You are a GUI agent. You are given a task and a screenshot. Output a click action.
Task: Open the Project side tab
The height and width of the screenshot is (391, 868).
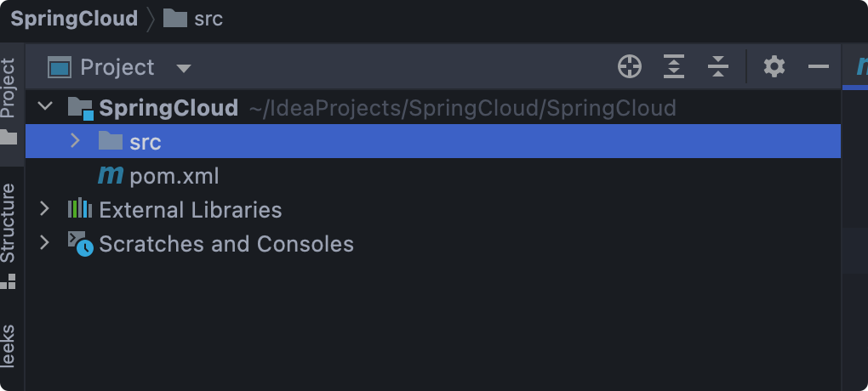pyautogui.click(x=9, y=88)
